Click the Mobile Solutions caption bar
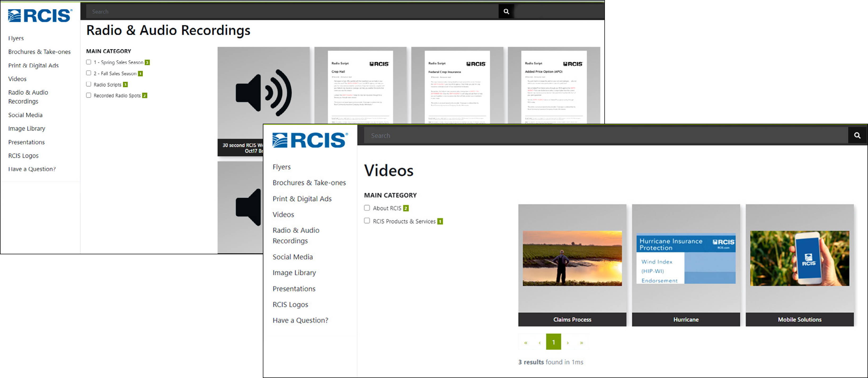Screen dimensions: 868x378 [x=800, y=319]
